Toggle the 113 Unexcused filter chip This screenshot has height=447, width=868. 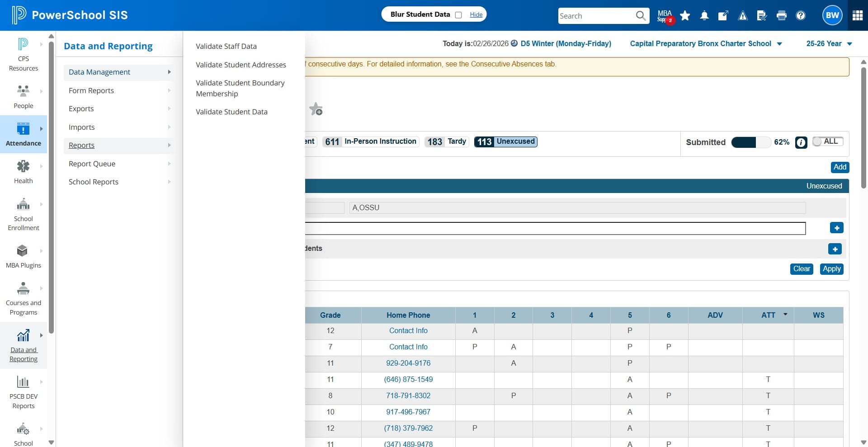505,142
